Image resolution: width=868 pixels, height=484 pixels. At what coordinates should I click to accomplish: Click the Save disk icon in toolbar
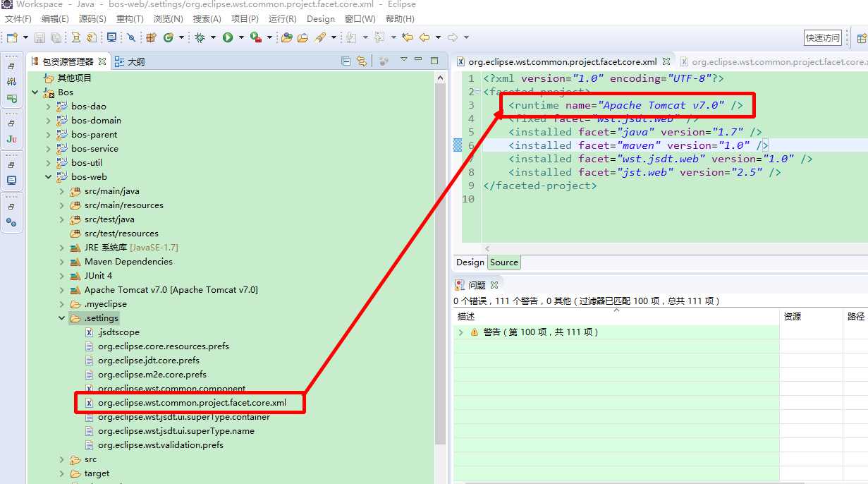click(39, 37)
